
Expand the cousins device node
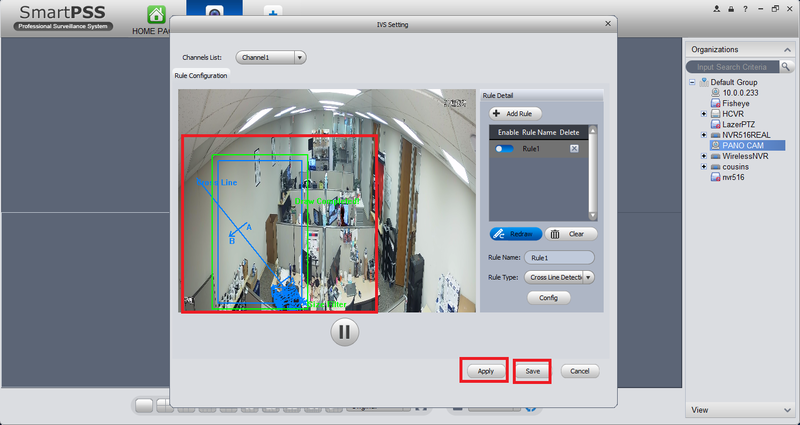pyautogui.click(x=704, y=167)
